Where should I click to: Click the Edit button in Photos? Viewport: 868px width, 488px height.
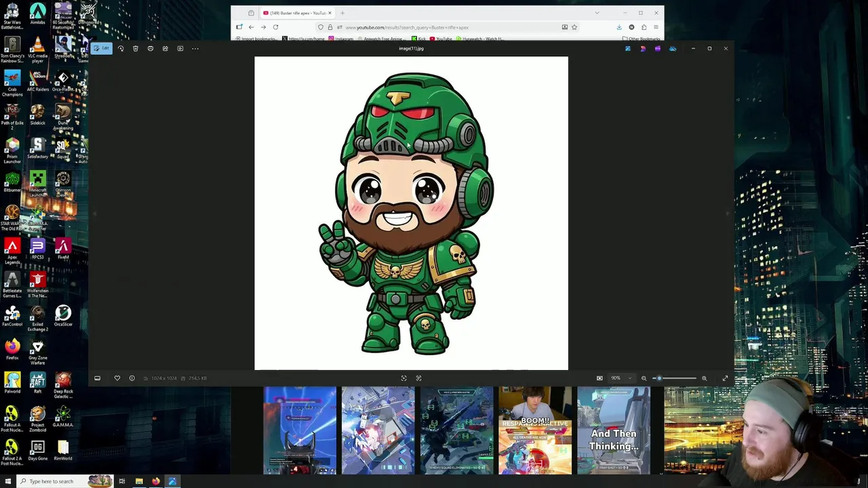tap(102, 48)
